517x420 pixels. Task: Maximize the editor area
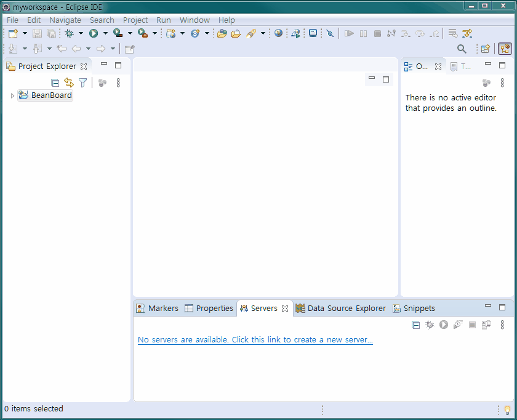[x=386, y=79]
